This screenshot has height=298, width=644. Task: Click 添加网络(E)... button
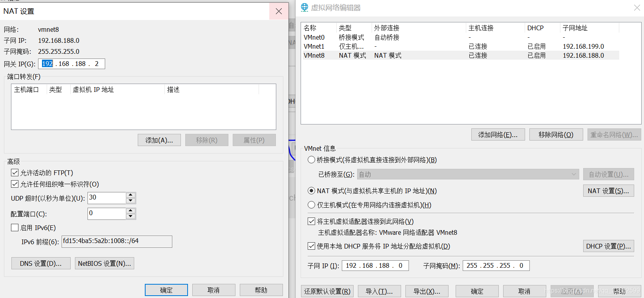[x=498, y=135]
